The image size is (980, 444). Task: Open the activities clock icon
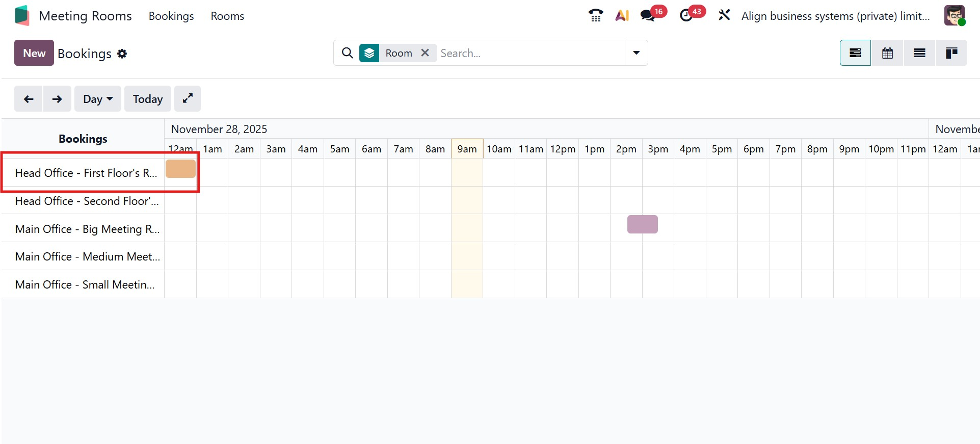click(x=686, y=15)
